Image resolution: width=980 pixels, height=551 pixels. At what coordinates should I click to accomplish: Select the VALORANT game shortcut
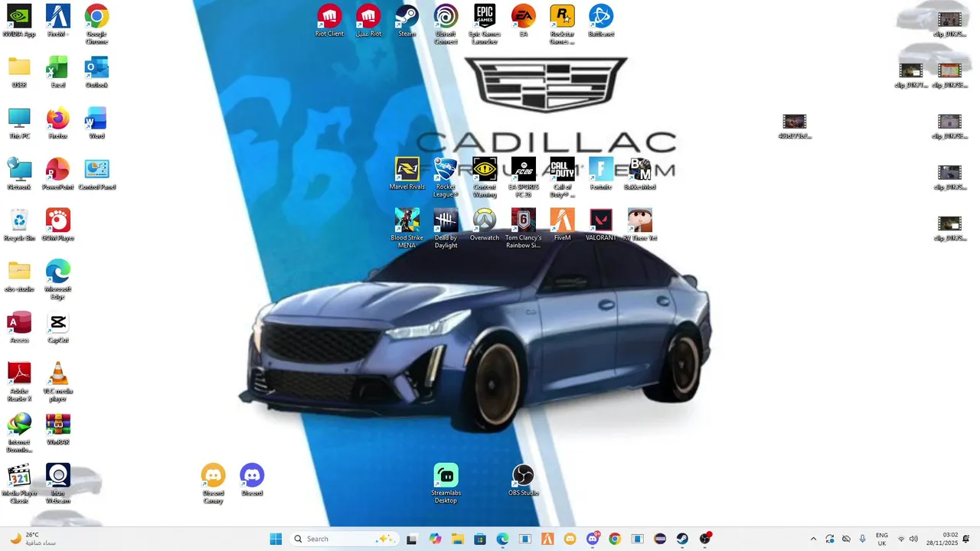click(x=601, y=226)
